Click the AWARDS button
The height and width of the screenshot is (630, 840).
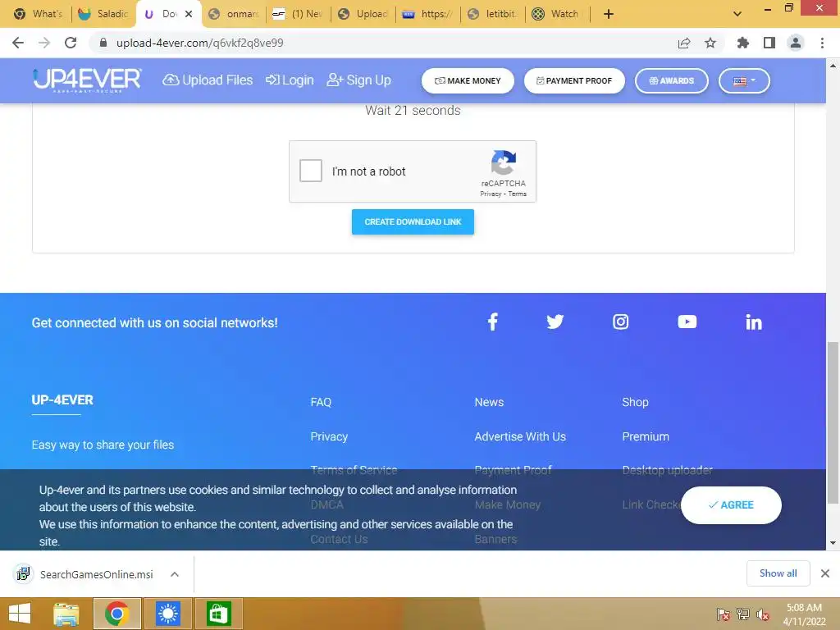tap(672, 81)
